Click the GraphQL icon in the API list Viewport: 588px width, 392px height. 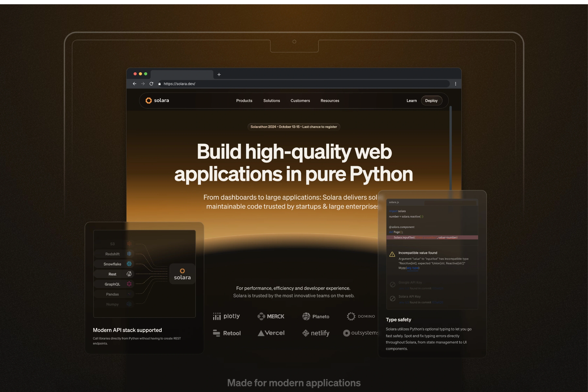pyautogui.click(x=129, y=284)
